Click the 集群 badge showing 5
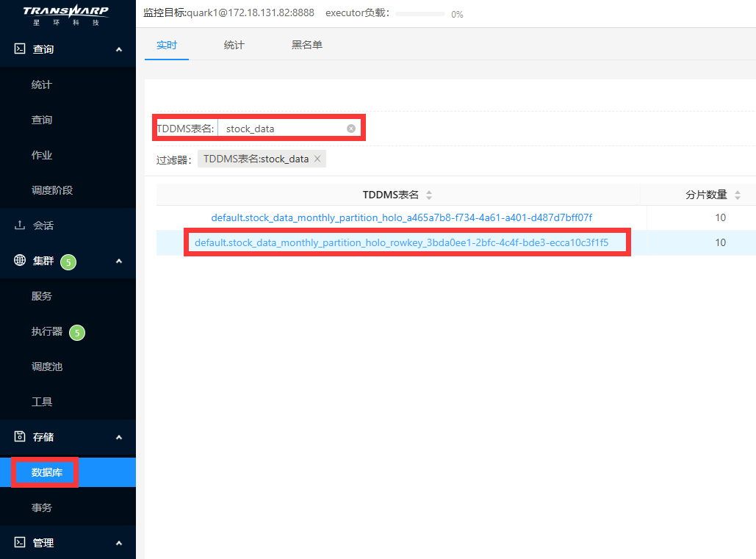 pos(68,262)
